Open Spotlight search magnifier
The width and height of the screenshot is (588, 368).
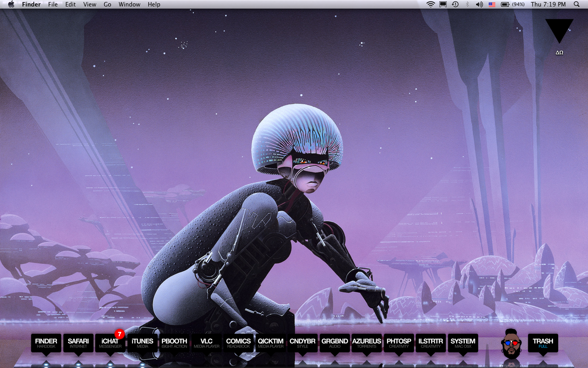577,4
